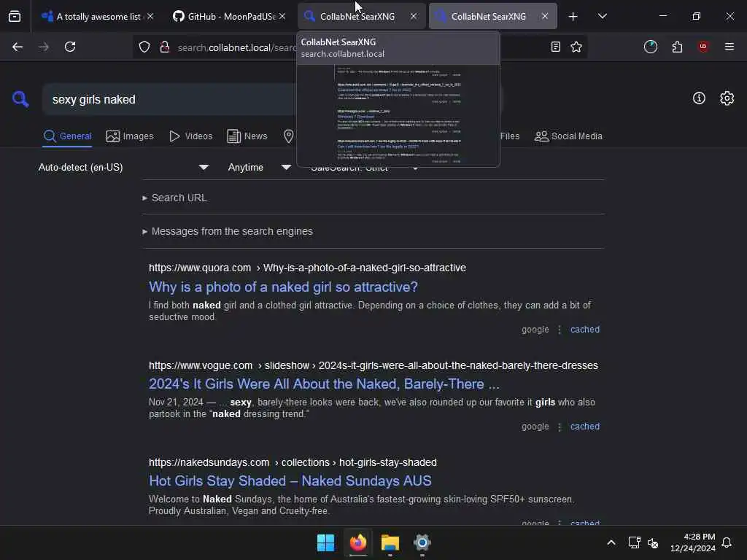Open File Explorer from the taskbar
Image resolution: width=747 pixels, height=560 pixels.
tap(390, 542)
